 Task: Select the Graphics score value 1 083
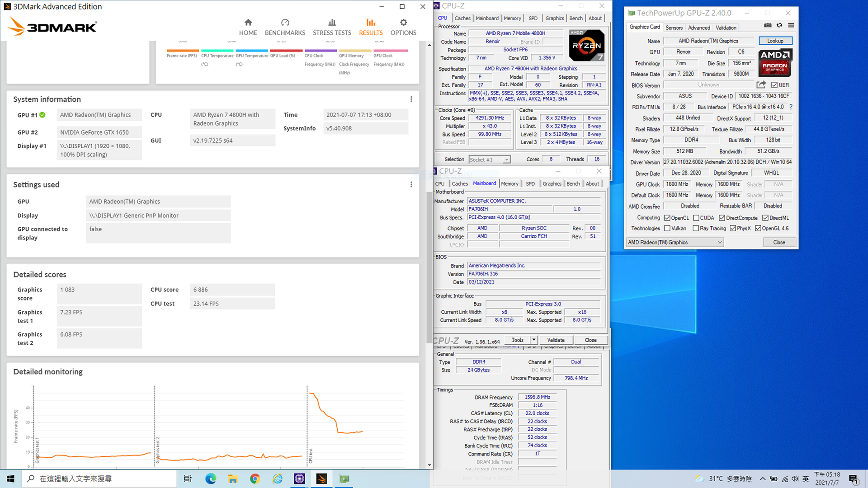point(67,290)
